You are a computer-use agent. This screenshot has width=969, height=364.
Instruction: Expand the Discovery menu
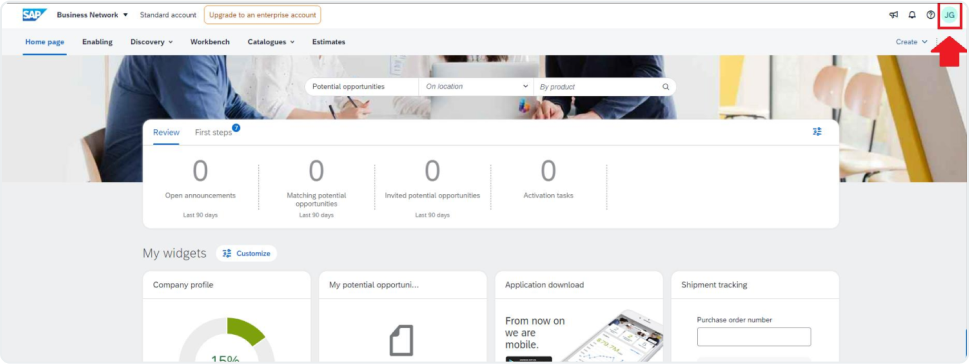tap(151, 42)
